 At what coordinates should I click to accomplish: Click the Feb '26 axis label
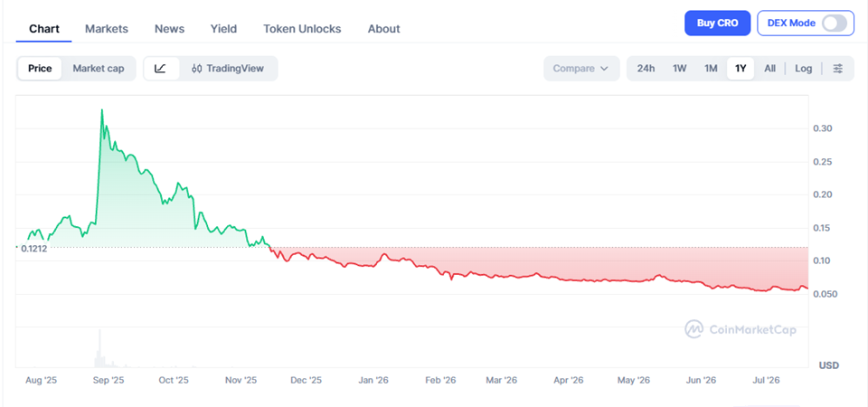[440, 381]
